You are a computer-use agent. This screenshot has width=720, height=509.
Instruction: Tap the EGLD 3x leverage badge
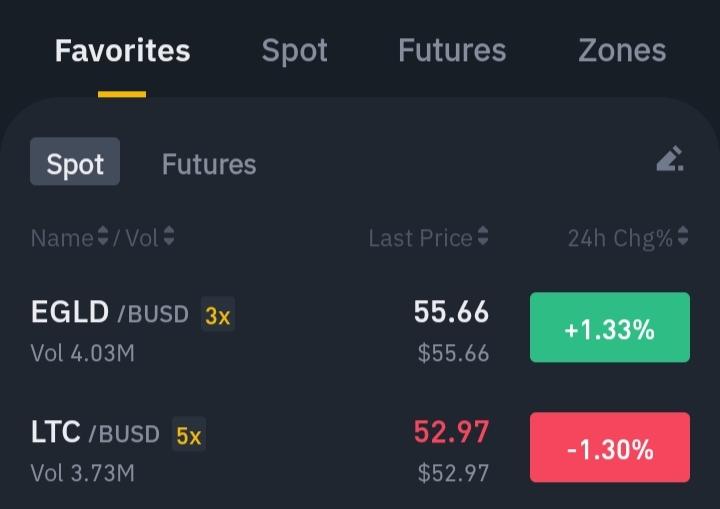pos(218,315)
